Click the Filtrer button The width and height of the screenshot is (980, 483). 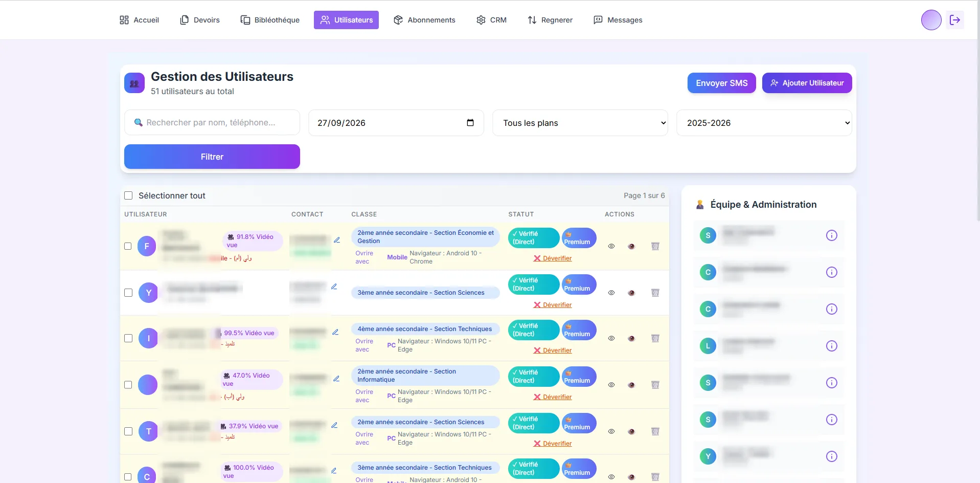click(x=212, y=157)
